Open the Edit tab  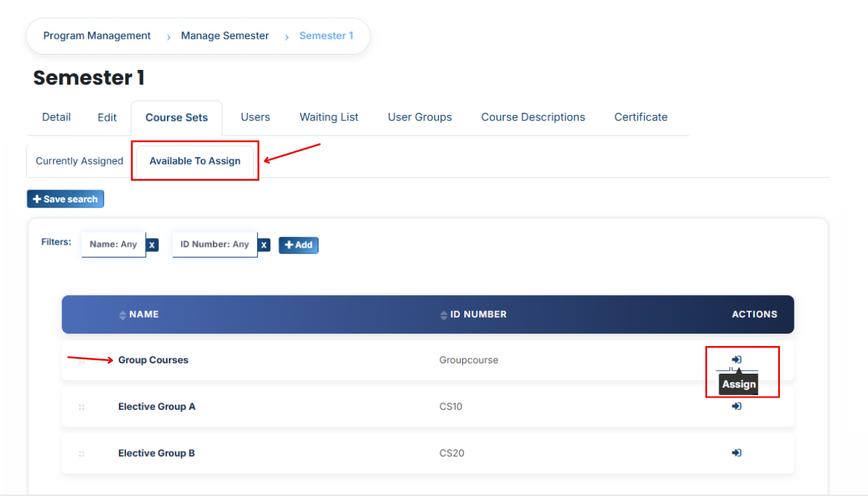pos(107,117)
